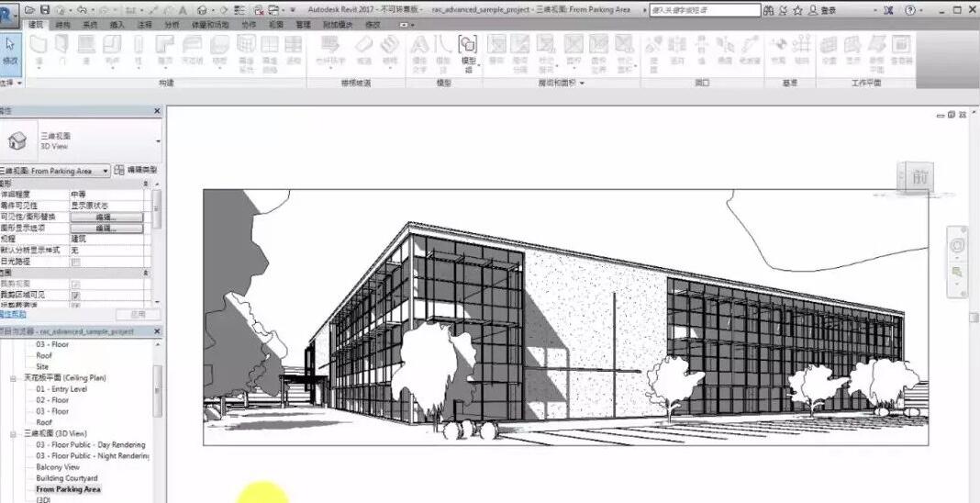Screen dimensions: 980x503
Task: Toggle the sun path checkbox in properties
Action: point(75,262)
